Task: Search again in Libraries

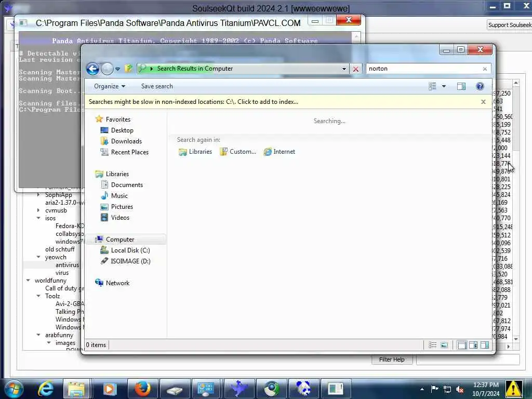Action: point(195,152)
